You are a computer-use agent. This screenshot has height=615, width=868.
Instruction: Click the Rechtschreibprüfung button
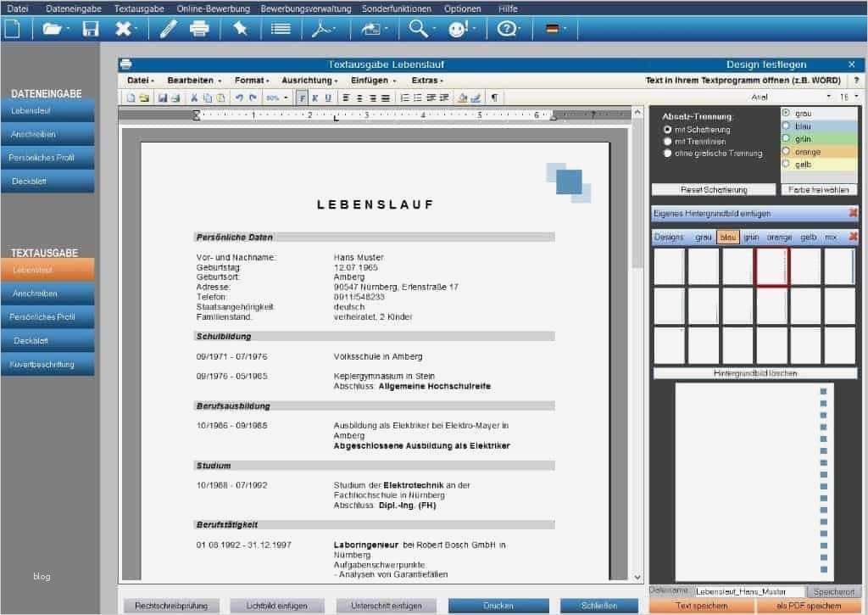coord(171,606)
